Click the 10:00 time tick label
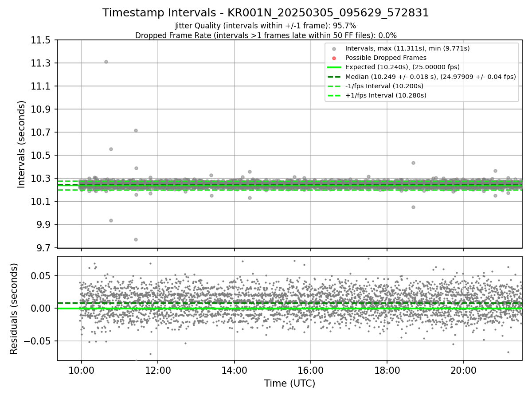The height and width of the screenshot is (399, 532). pyautogui.click(x=81, y=370)
